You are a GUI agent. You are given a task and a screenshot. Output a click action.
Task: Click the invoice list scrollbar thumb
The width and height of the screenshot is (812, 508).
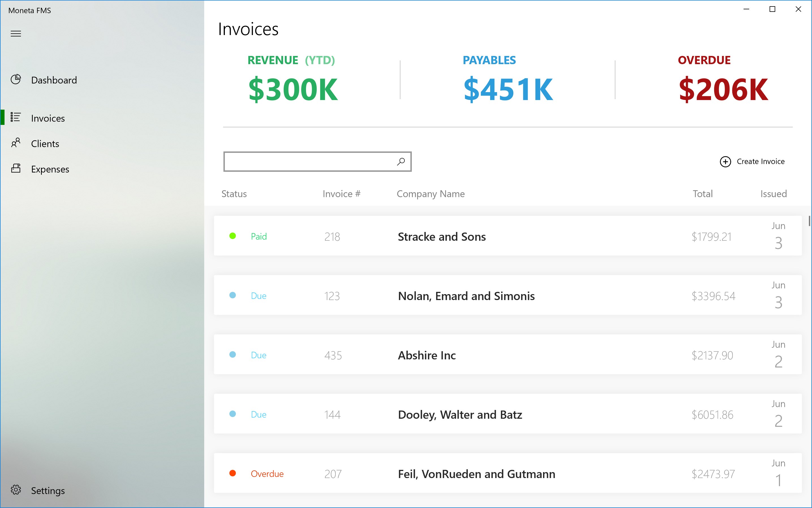pyautogui.click(x=809, y=221)
